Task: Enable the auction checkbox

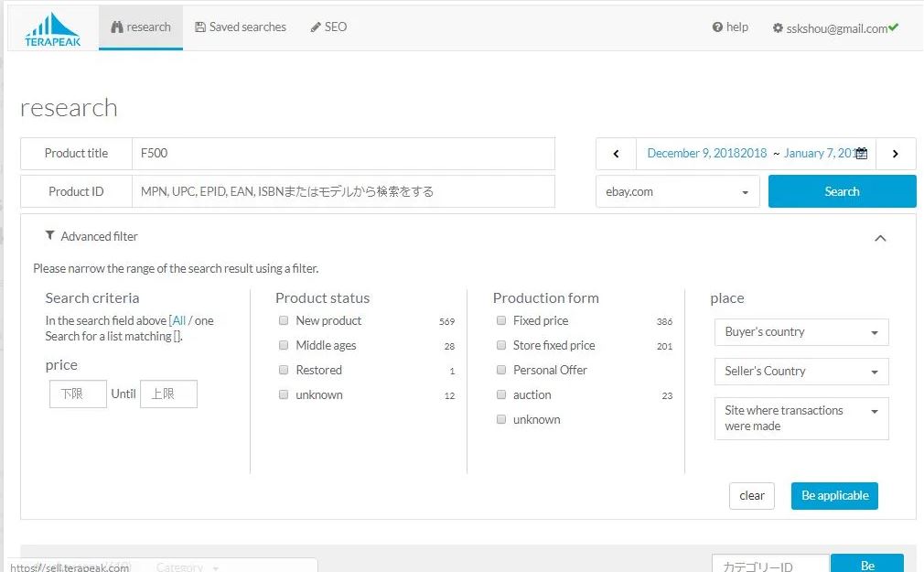Action: 501,394
